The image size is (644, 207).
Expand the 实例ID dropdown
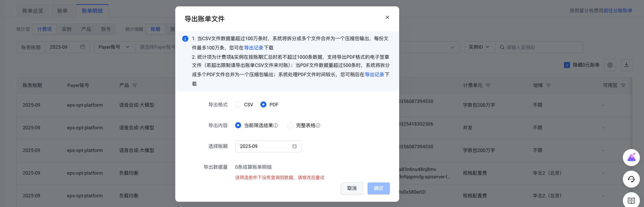[480, 47]
